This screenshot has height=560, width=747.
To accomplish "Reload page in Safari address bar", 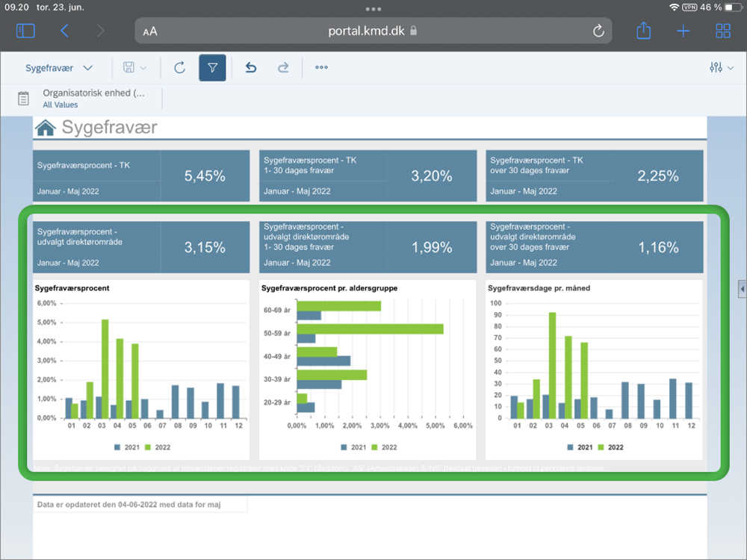I will pos(598,31).
